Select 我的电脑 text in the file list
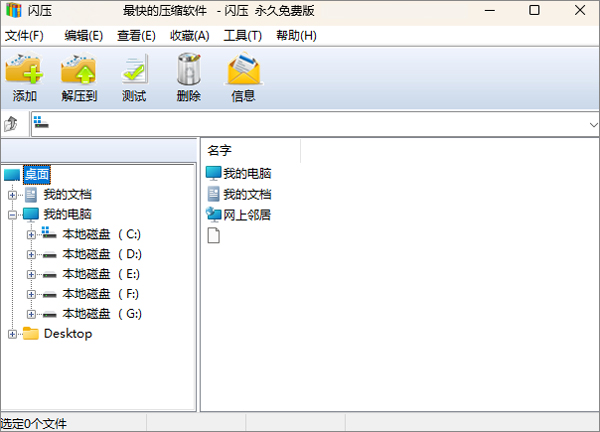 [247, 173]
